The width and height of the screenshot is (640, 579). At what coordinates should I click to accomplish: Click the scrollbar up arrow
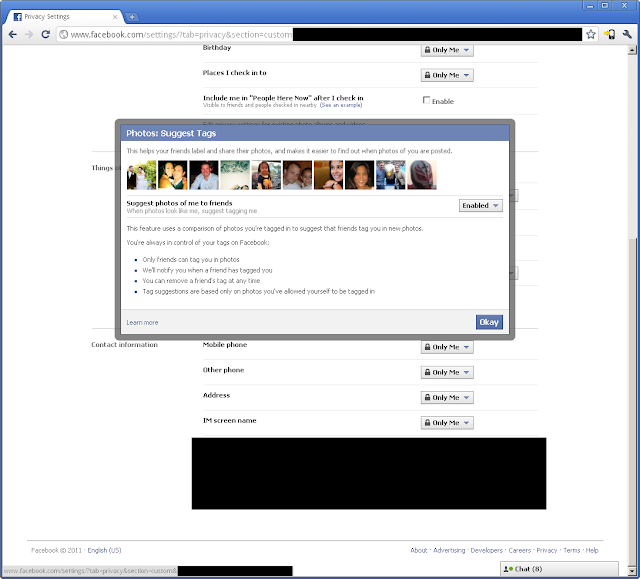click(632, 50)
